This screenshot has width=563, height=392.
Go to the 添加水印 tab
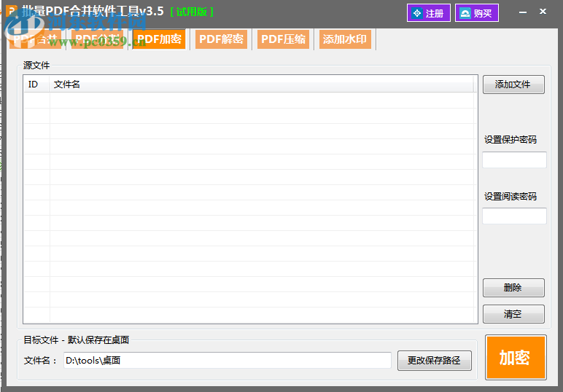(345, 39)
